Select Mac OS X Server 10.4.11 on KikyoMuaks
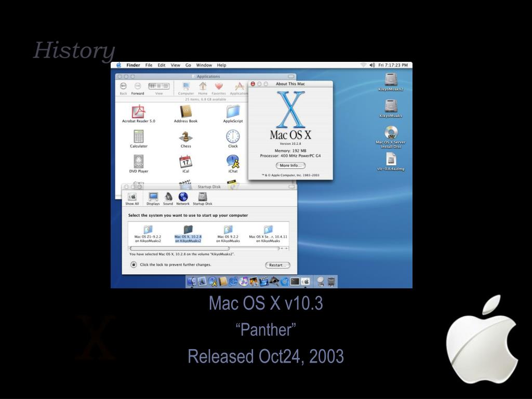Image resolution: width=532 pixels, height=399 pixels. point(268,234)
